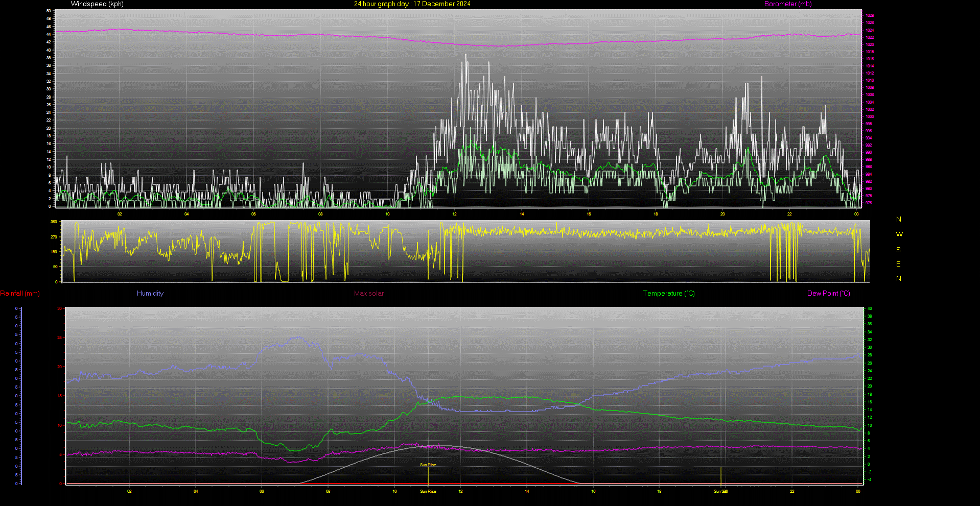Screen dimensions: 980x506
Task: Click the yellow sunrise marker line
Action: point(428,476)
